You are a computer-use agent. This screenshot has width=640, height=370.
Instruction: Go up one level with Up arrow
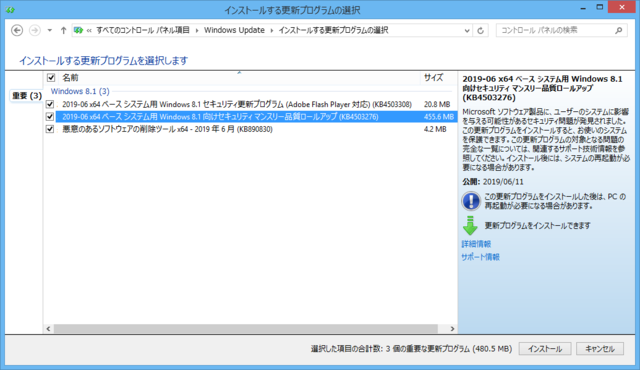click(x=63, y=30)
